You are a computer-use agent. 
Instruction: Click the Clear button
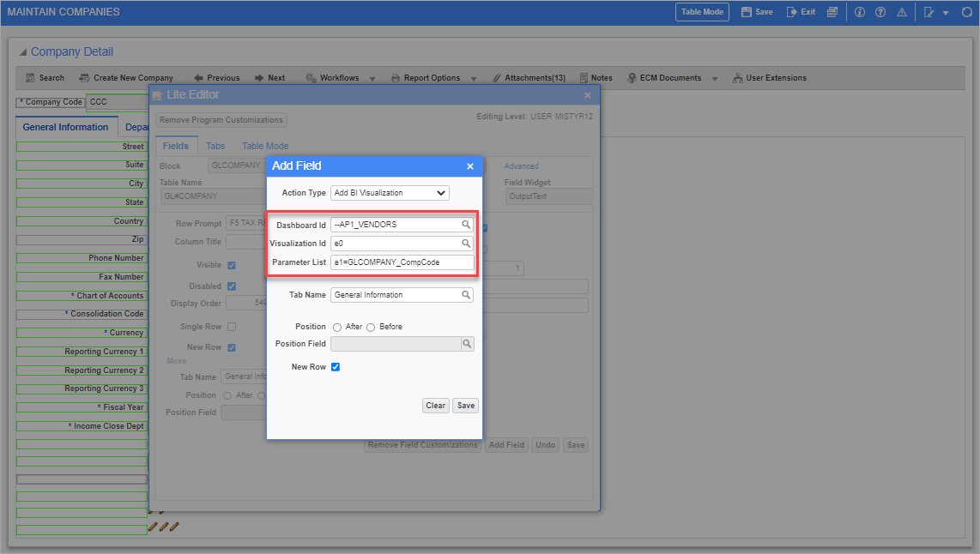(x=435, y=406)
